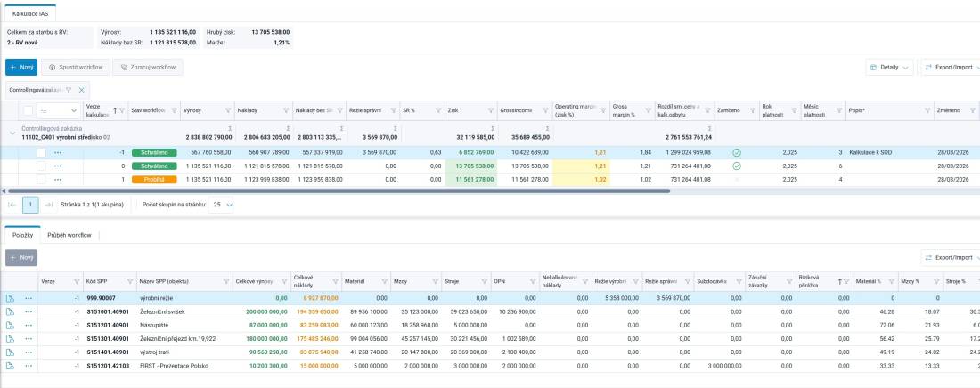
Task: Open three-dot menu for calculation version 0
Action: tap(58, 166)
